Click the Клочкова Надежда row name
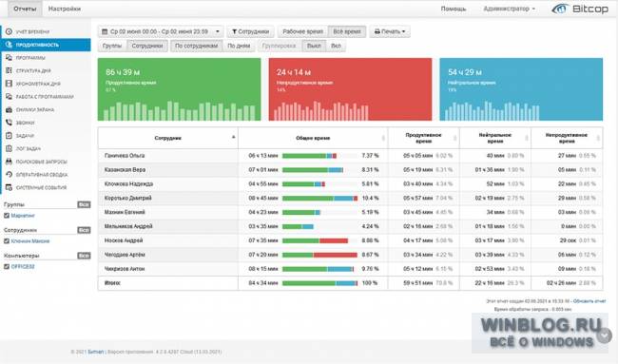The width and height of the screenshot is (618, 364). (x=129, y=184)
